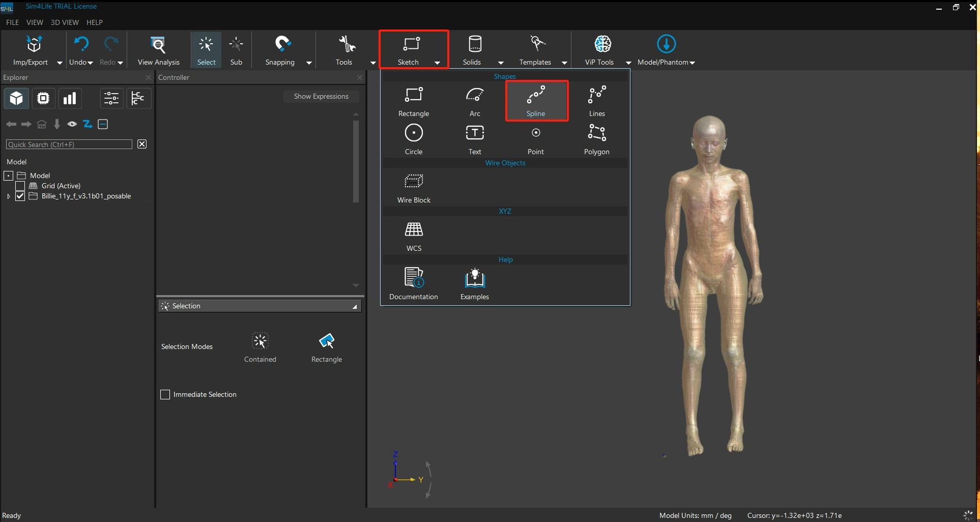Open the View Analysis tool
The image size is (980, 522).
click(x=158, y=50)
